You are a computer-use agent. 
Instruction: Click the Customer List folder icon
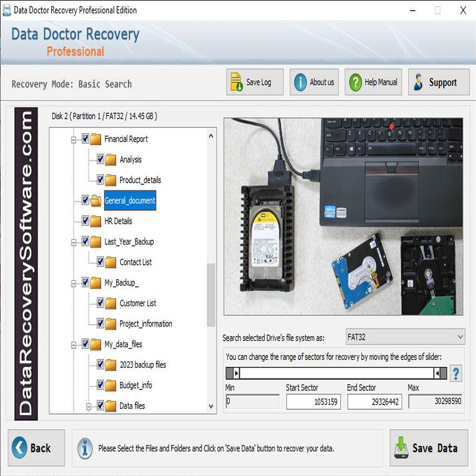pos(111,303)
